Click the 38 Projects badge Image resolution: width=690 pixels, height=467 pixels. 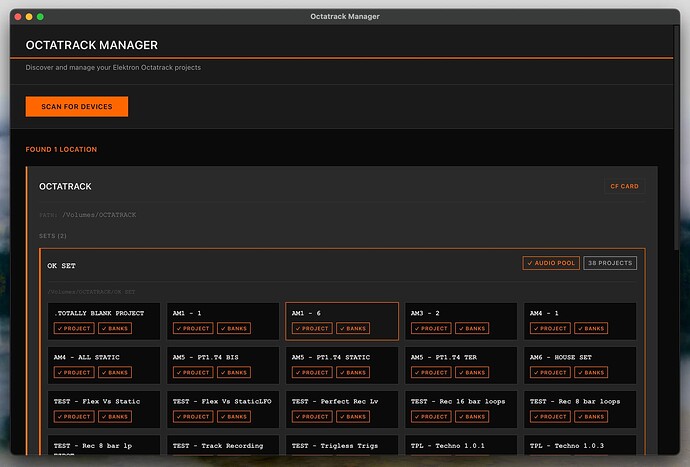[x=609, y=263]
